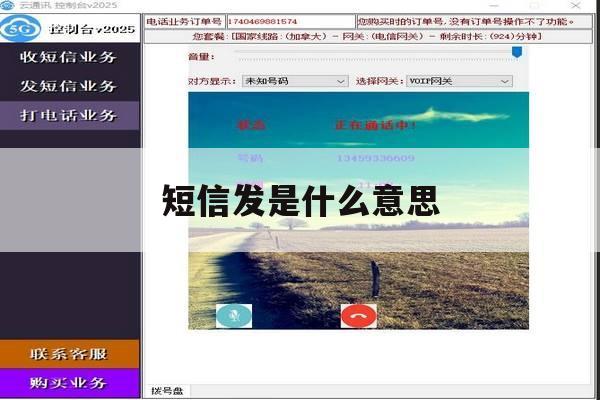The height and width of the screenshot is (400, 600).
Task: Click the 电话业务订单号 input field
Action: (291, 21)
